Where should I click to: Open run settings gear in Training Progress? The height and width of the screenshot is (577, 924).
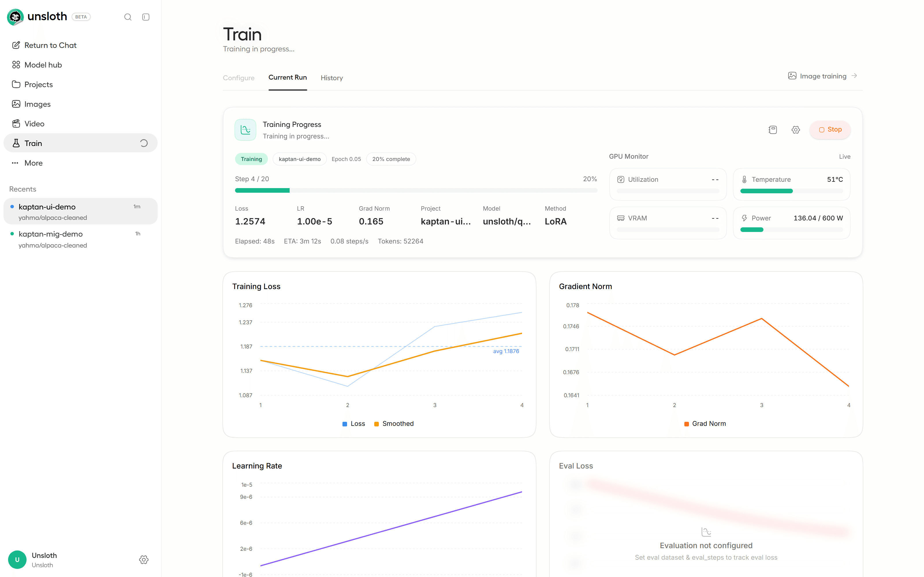(796, 130)
